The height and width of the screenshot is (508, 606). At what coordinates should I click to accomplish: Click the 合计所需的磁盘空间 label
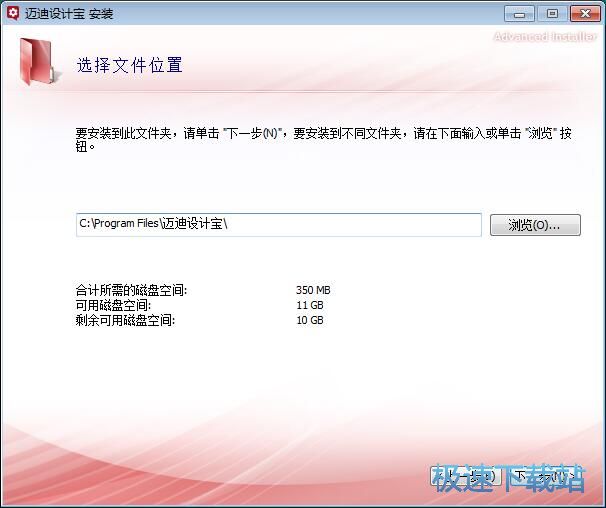[x=131, y=290]
